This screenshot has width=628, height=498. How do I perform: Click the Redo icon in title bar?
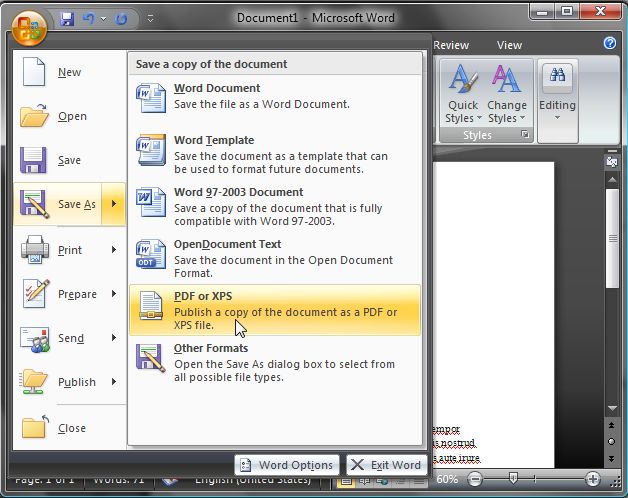[121, 19]
